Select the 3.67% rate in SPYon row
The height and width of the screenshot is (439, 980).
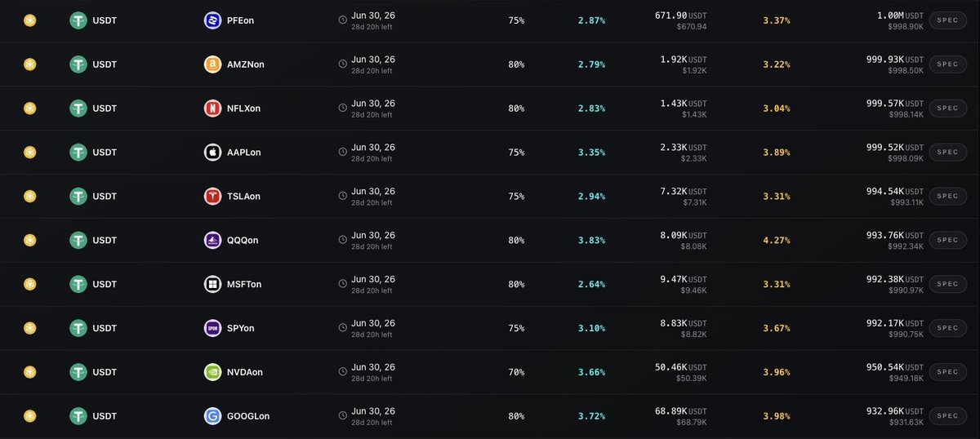[x=776, y=329]
